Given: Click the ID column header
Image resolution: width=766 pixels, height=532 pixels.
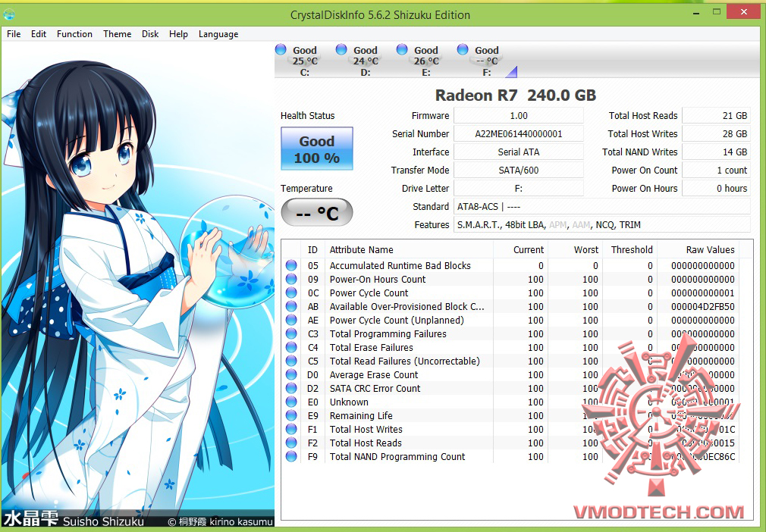Looking at the screenshot, I should tap(312, 249).
